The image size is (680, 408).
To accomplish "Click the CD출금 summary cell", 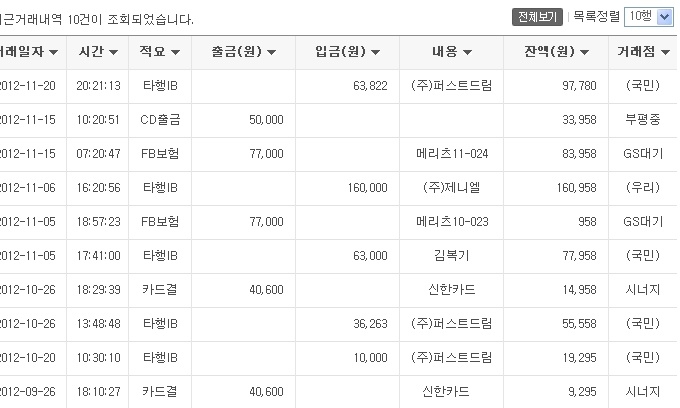I will point(160,120).
